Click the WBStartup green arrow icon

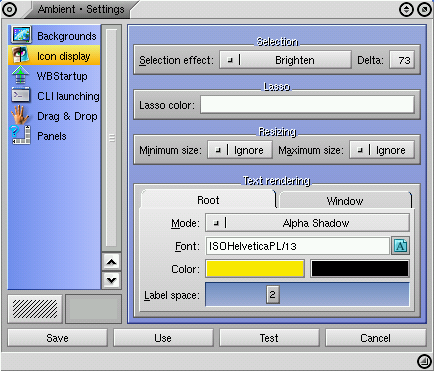pos(20,75)
